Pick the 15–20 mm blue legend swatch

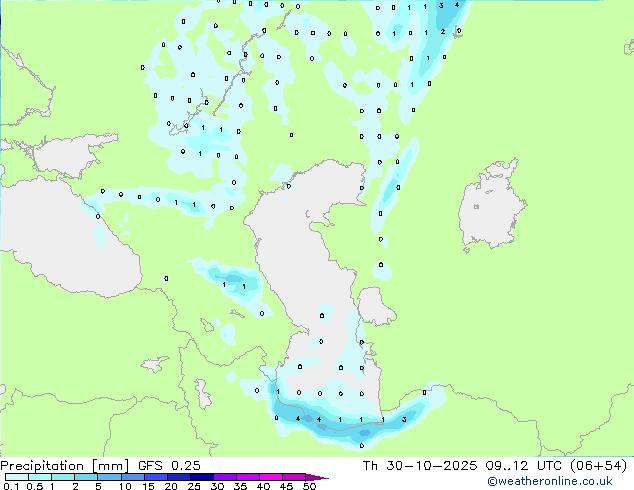156,477
